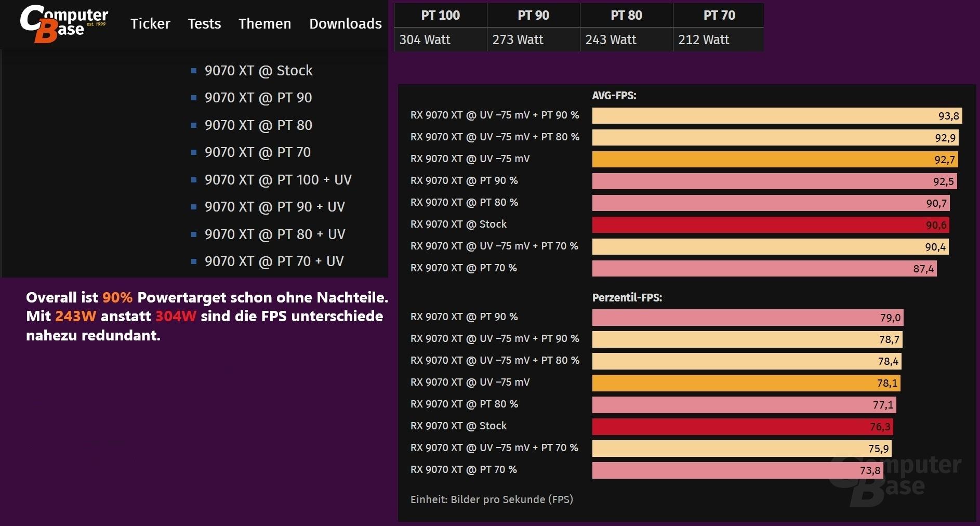This screenshot has height=526, width=980.
Task: Click the square marker next to "9070 XT @ PT 100 + UV"
Action: point(194,179)
